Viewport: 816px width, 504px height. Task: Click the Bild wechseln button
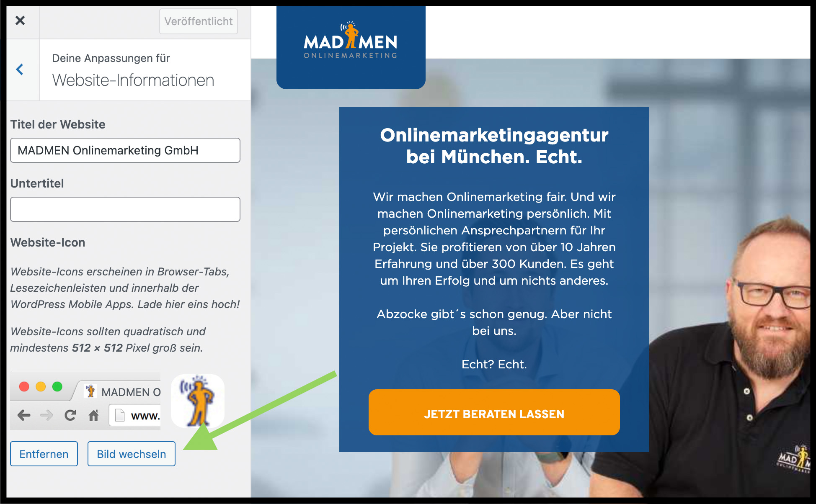pyautogui.click(x=132, y=454)
